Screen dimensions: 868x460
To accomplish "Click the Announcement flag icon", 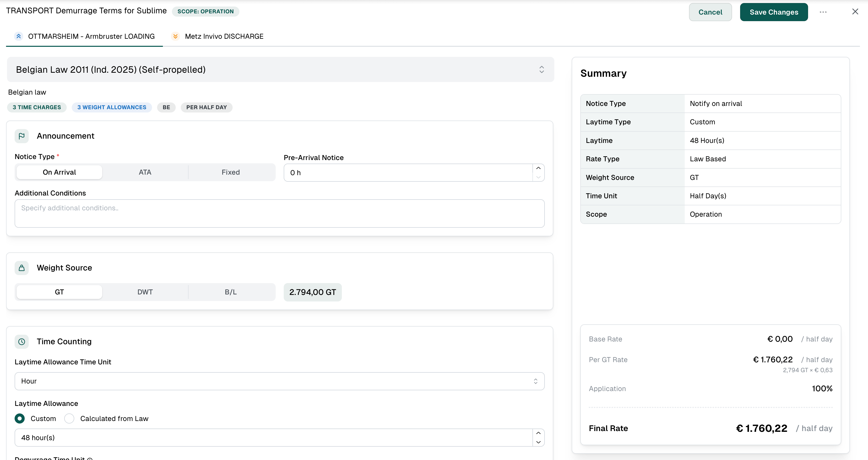I will coord(22,136).
